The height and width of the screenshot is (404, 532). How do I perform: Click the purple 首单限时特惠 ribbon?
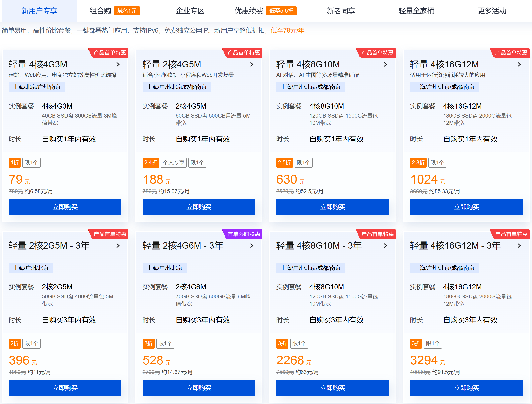242,234
